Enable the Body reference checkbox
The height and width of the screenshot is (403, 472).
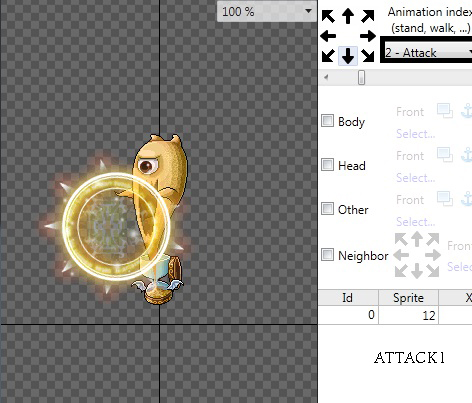[327, 121]
